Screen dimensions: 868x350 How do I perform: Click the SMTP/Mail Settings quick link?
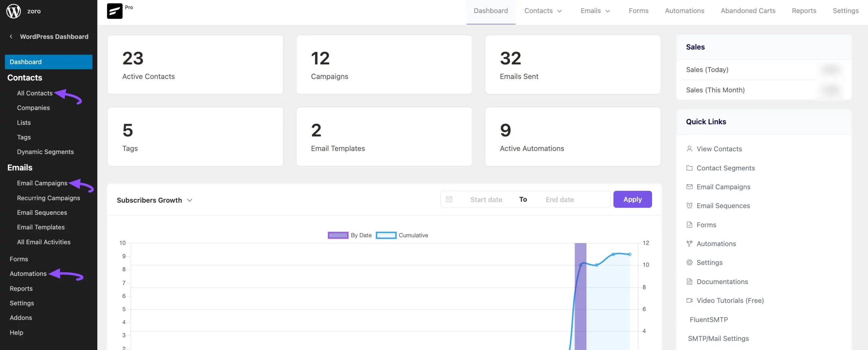[x=718, y=338]
